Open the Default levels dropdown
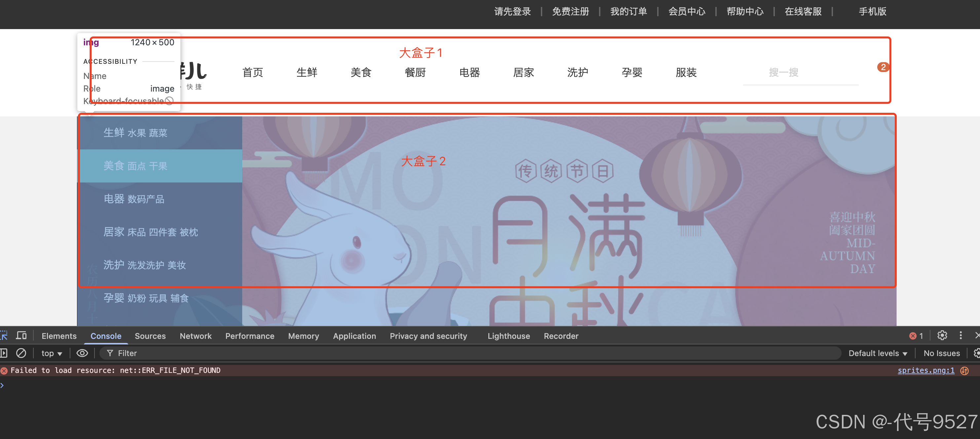The width and height of the screenshot is (980, 439). 878,353
